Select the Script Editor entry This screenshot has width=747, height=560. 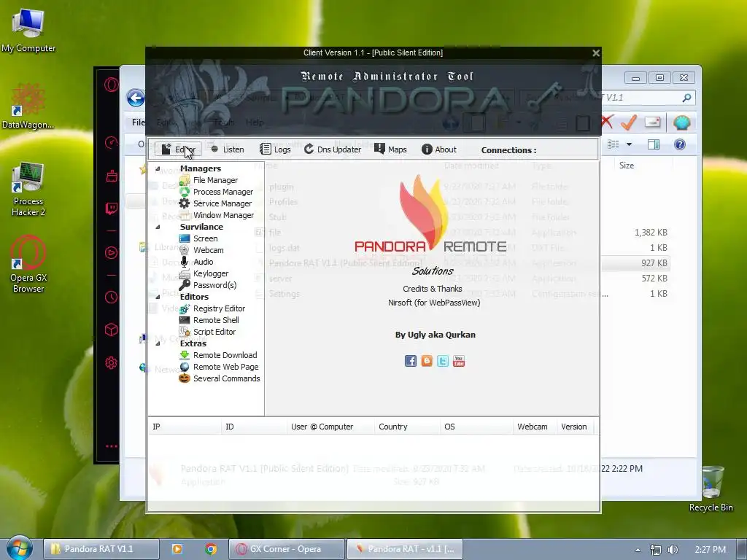pos(208,332)
